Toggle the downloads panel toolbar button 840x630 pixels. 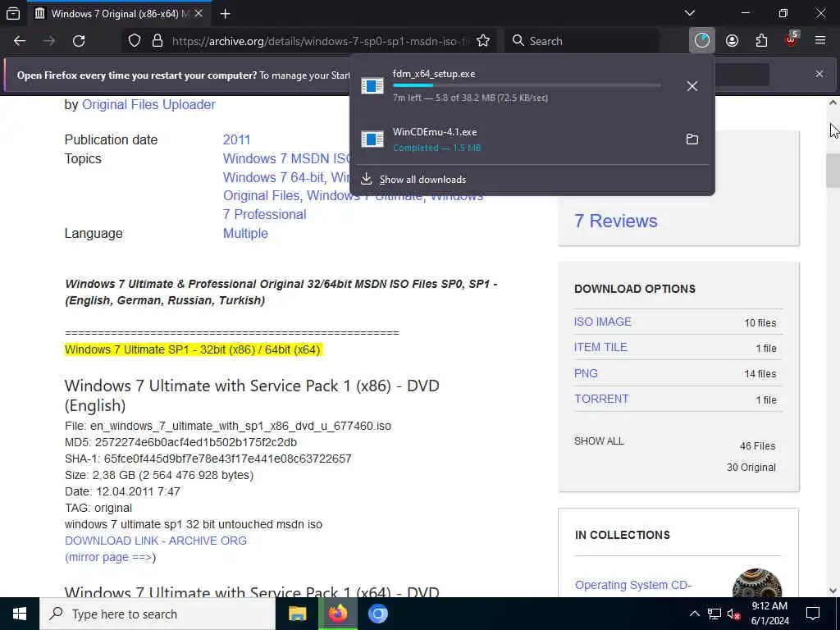tap(702, 41)
